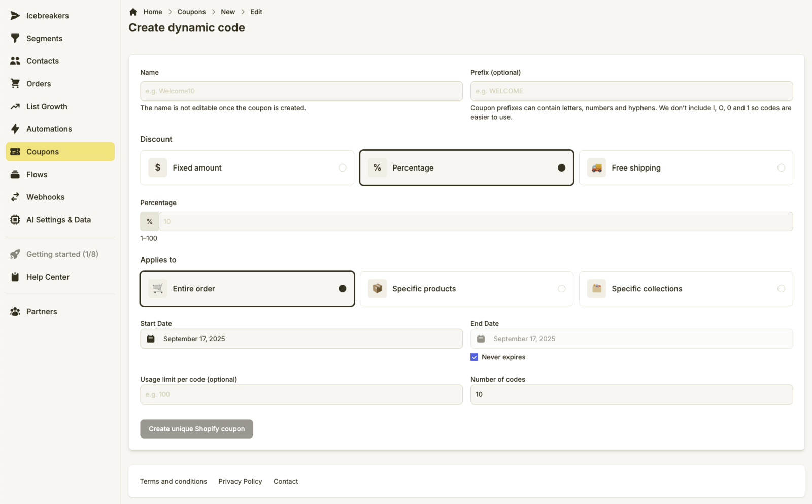Focus the Percentage value input field

click(475, 222)
